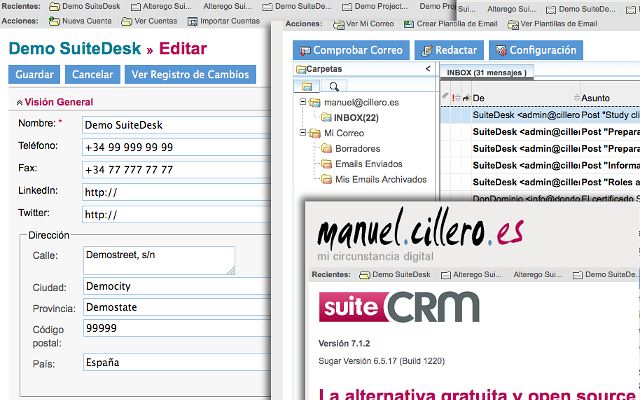Click Ver Plantillas de Email action

559,24
